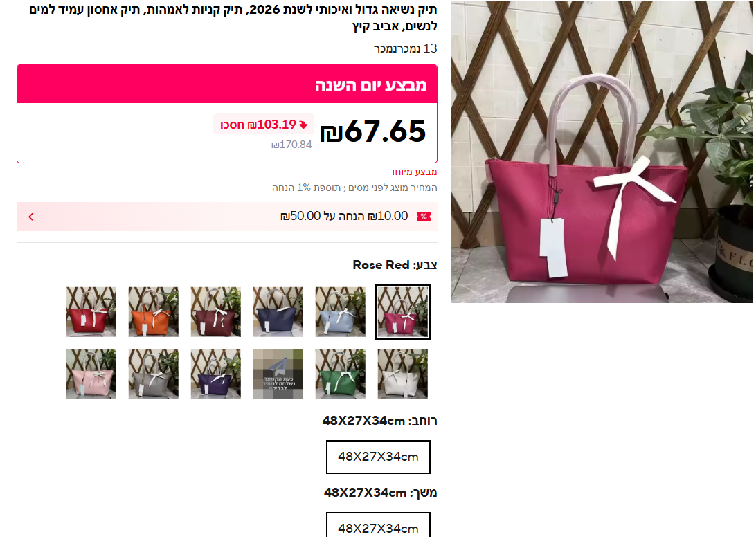Choose the light pink bag color thumbnail
Image resolution: width=756 pixels, height=537 pixels.
(x=91, y=374)
